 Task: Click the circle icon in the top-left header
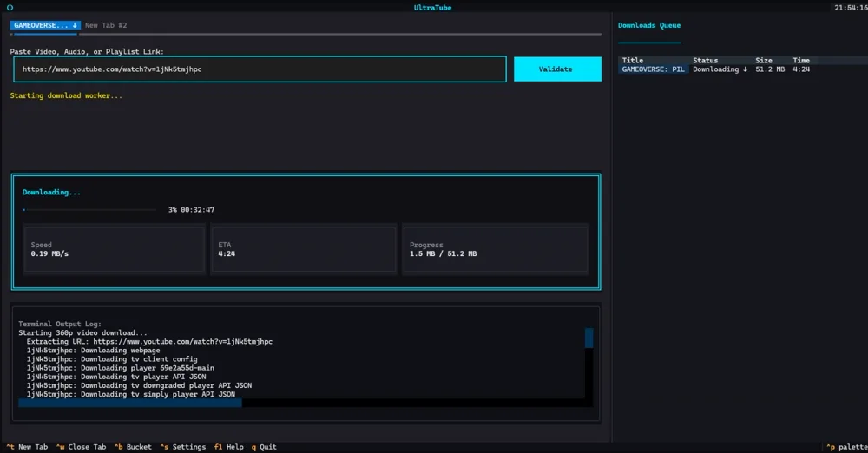click(x=10, y=8)
